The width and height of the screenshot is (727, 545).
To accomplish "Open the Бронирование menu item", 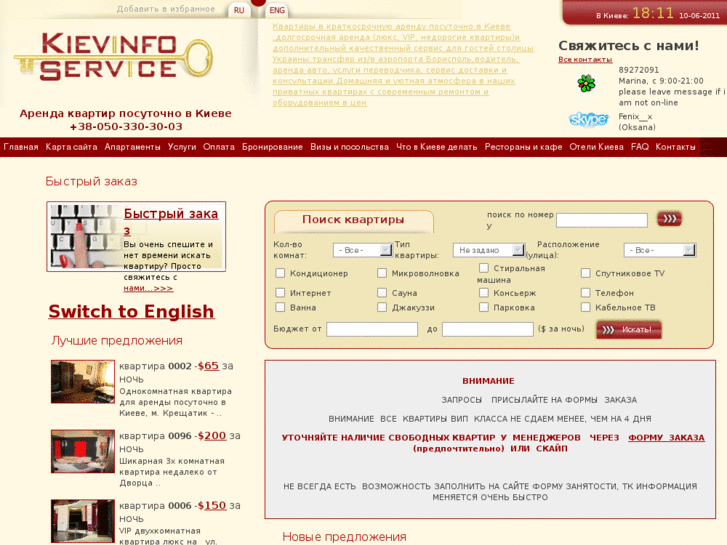I will click(272, 147).
